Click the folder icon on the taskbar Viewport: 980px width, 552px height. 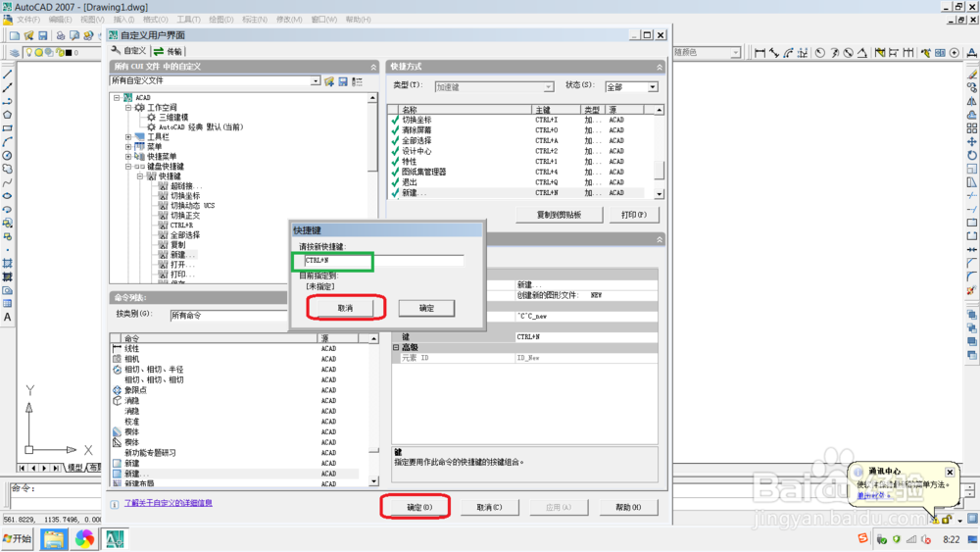click(x=54, y=539)
